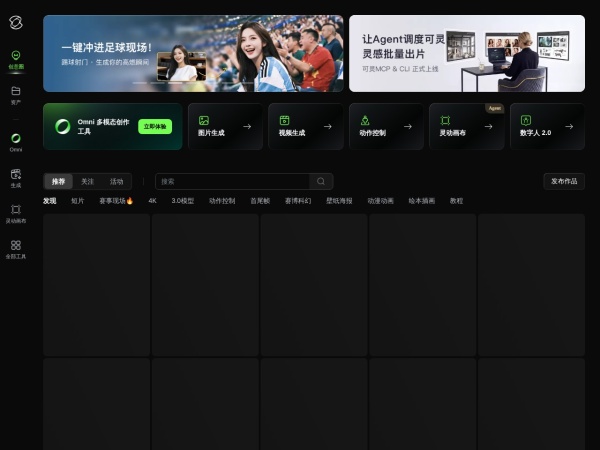Screen dimensions: 600x450
Task: Select the 发现 category
Action: [x=50, y=201]
